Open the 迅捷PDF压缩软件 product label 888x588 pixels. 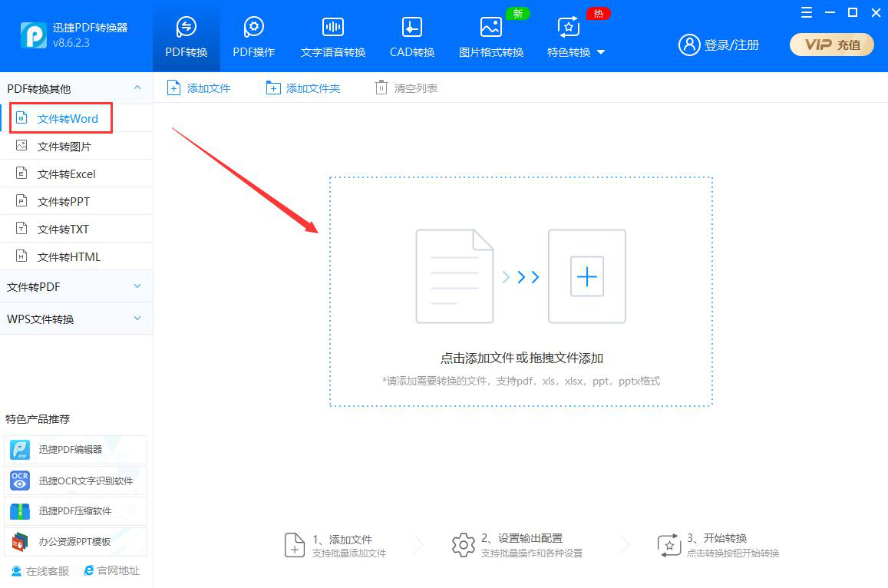[74, 511]
